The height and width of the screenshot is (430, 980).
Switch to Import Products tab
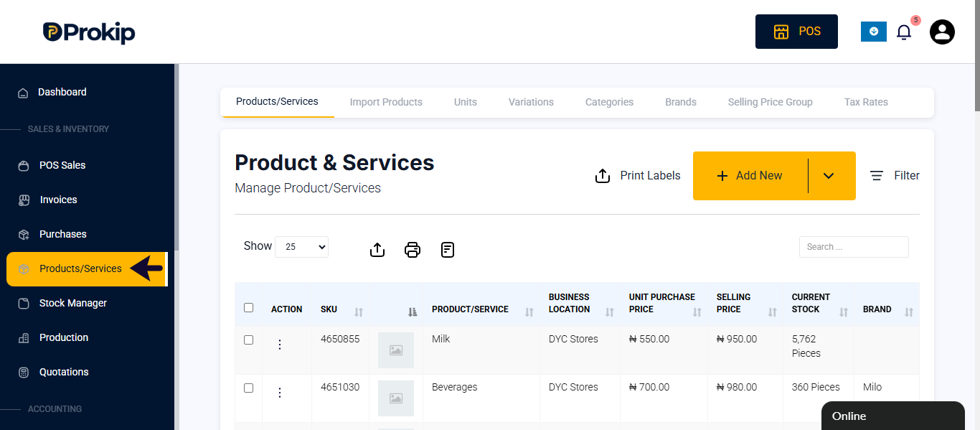pos(386,102)
